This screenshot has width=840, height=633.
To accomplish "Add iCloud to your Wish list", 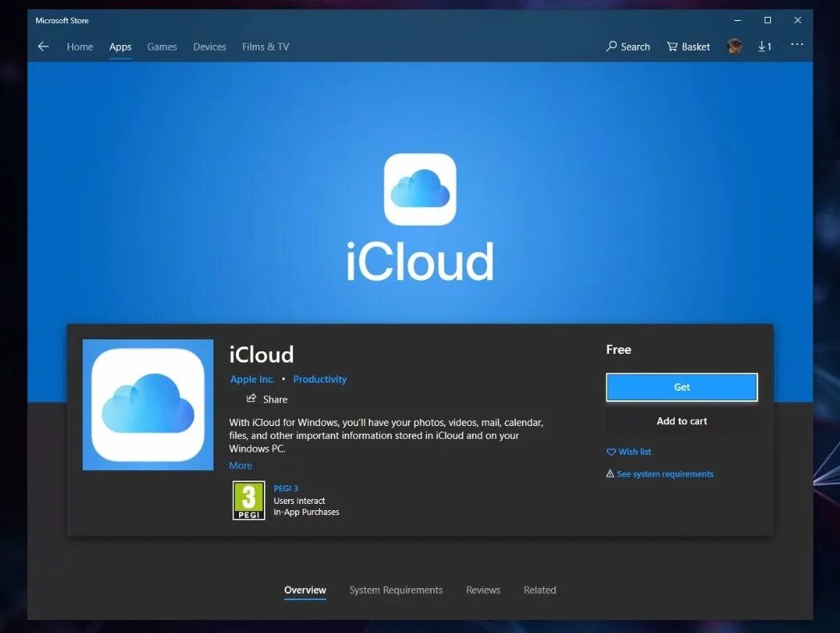I will tap(629, 452).
